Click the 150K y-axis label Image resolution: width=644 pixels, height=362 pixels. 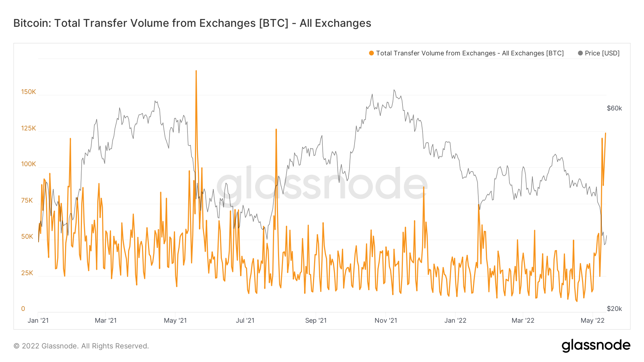29,92
